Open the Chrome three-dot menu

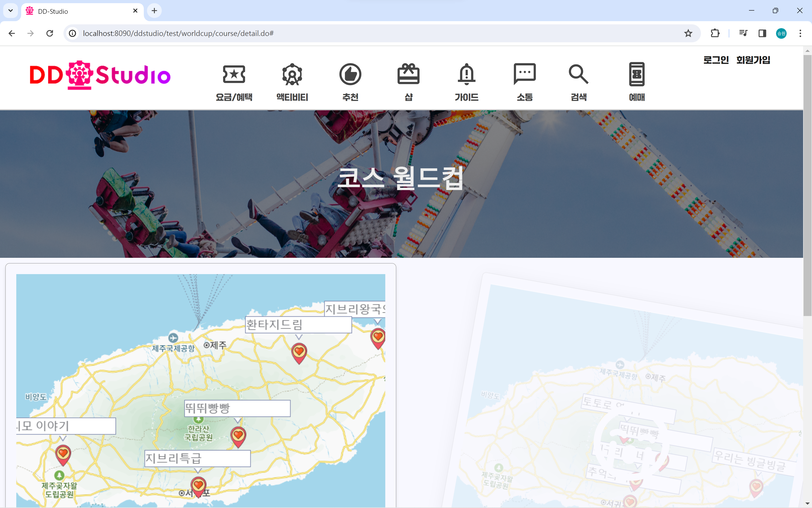[x=800, y=33]
